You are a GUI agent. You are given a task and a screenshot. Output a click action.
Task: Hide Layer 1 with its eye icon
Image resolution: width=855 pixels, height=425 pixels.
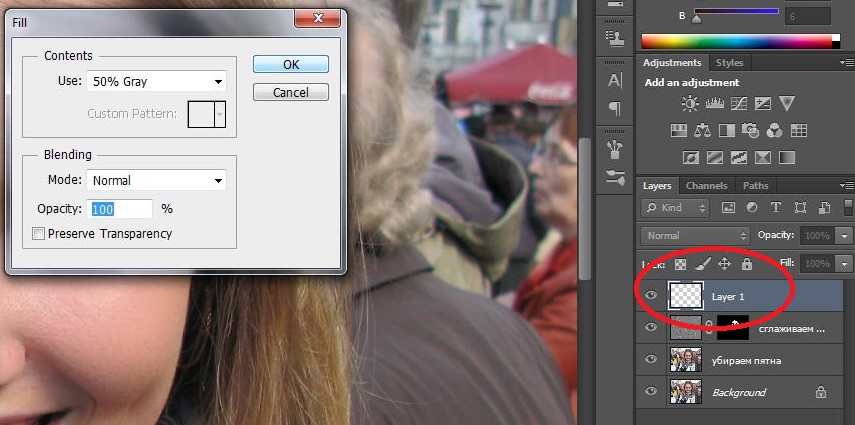click(651, 295)
